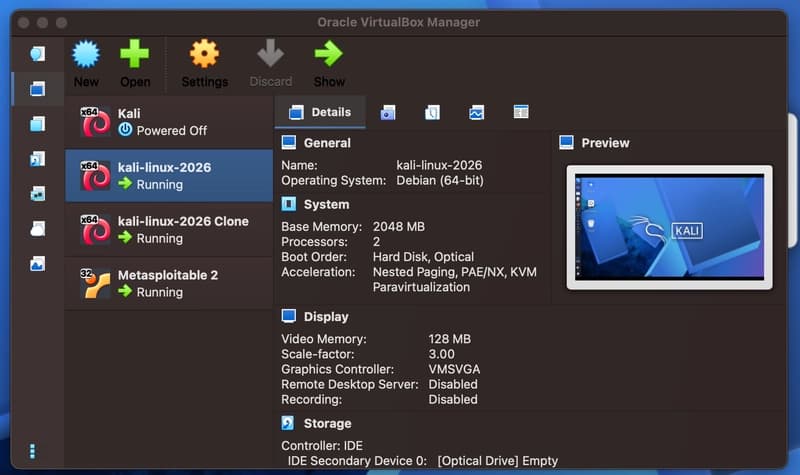Click the green Open (add) toolbar icon
Viewport: 800px width, 475px height.
(x=135, y=54)
